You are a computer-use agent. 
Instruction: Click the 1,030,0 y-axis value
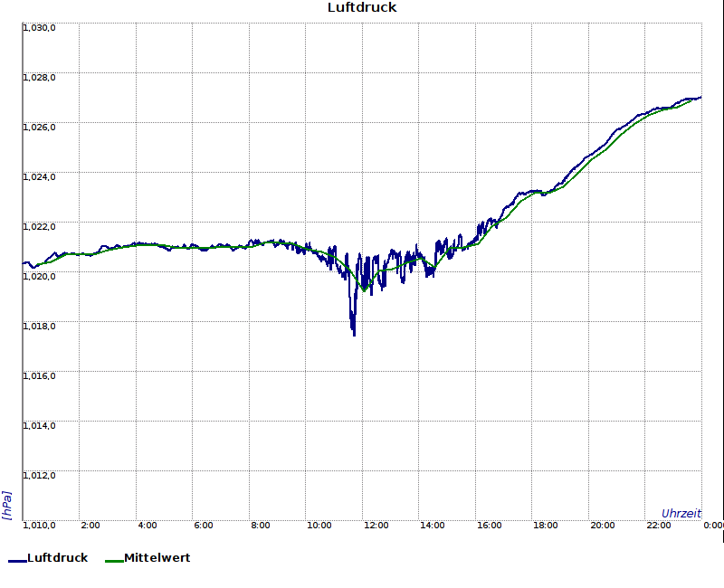click(39, 28)
